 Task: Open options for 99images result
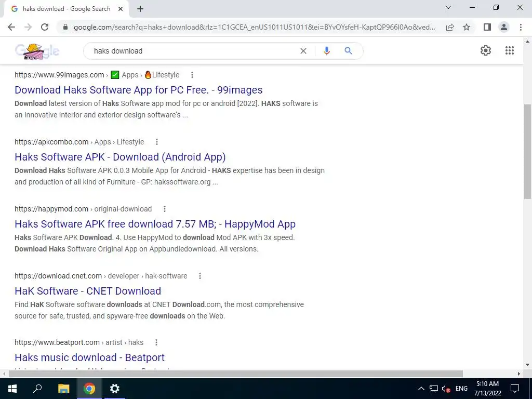pos(192,75)
